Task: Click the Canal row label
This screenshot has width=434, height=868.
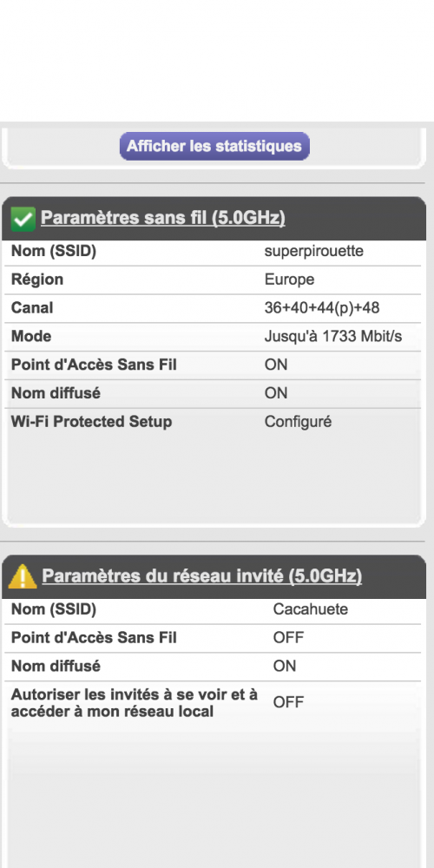Action: (32, 308)
